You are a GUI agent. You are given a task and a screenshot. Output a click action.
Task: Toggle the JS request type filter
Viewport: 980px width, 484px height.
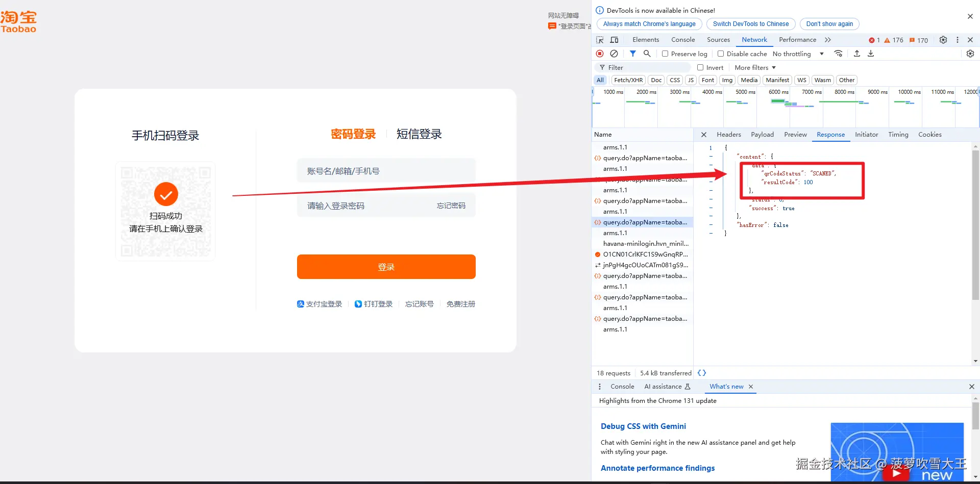click(x=691, y=80)
